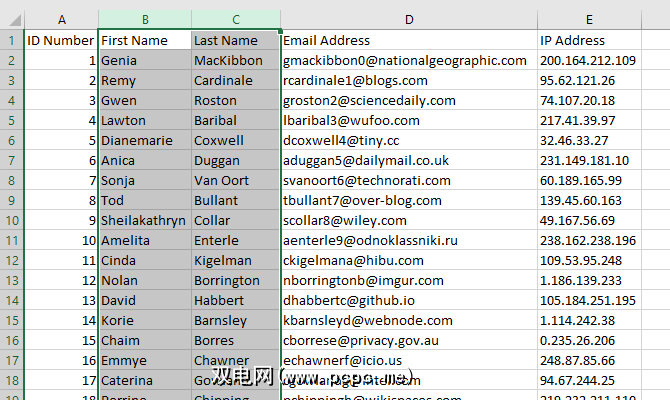Select the cell with IP 200.164.212.109

pos(589,60)
